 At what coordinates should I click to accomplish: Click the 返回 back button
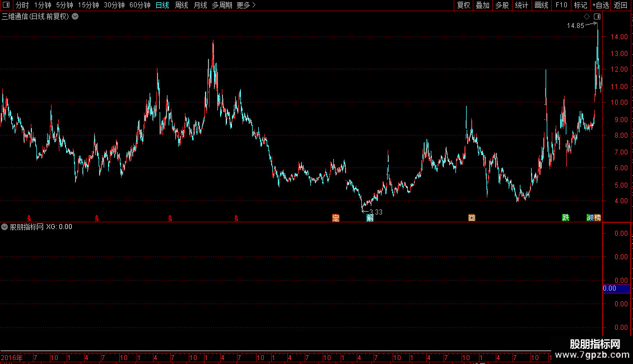621,5
